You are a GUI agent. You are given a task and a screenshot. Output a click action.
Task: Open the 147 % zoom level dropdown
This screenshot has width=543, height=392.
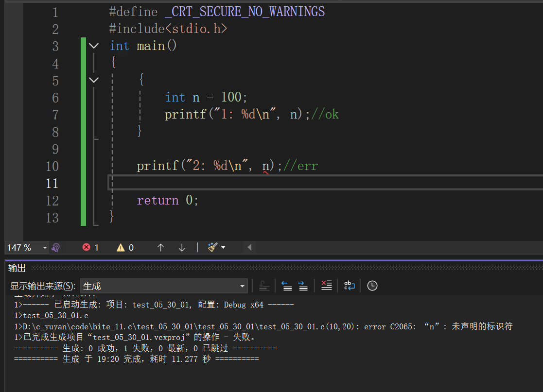pyautogui.click(x=45, y=248)
